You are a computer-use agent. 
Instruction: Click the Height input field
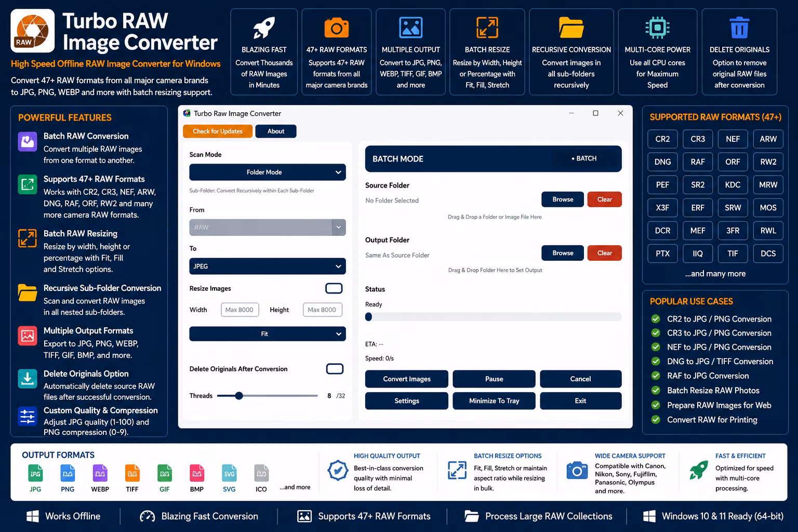(x=323, y=310)
